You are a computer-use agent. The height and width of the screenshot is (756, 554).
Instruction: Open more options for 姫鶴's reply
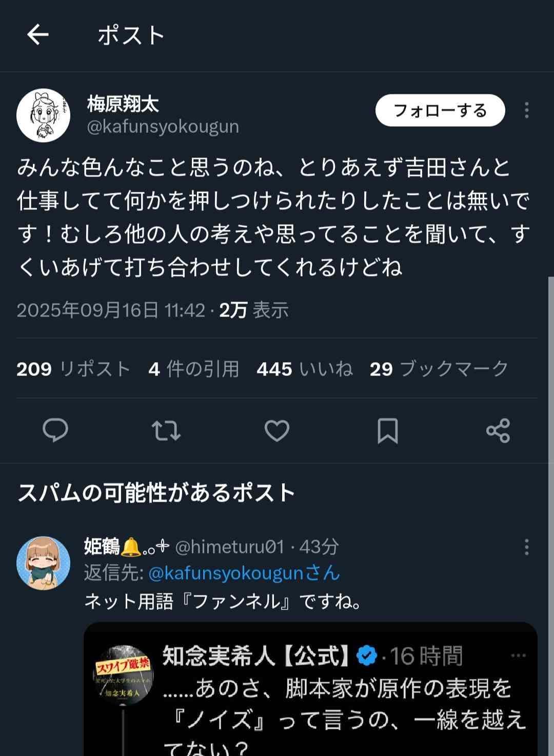(x=526, y=547)
